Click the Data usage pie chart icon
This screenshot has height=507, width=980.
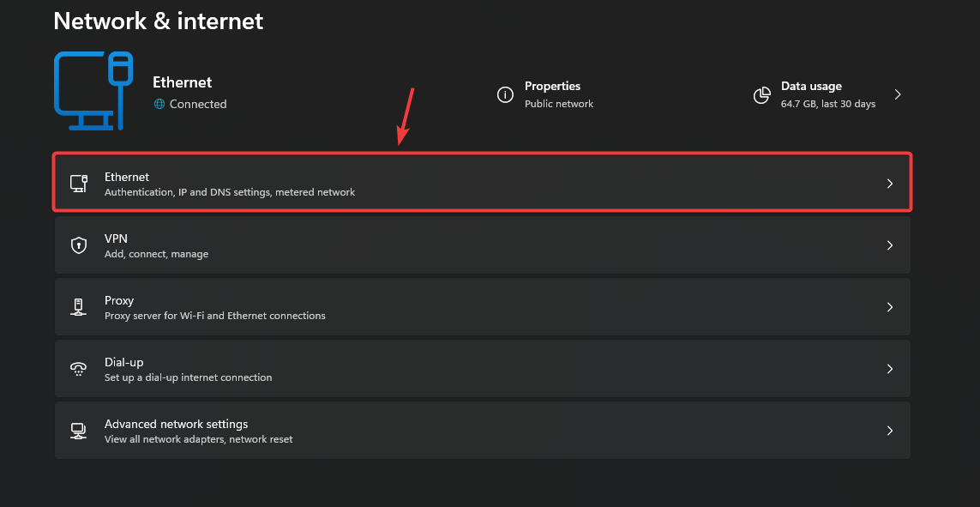click(x=761, y=94)
